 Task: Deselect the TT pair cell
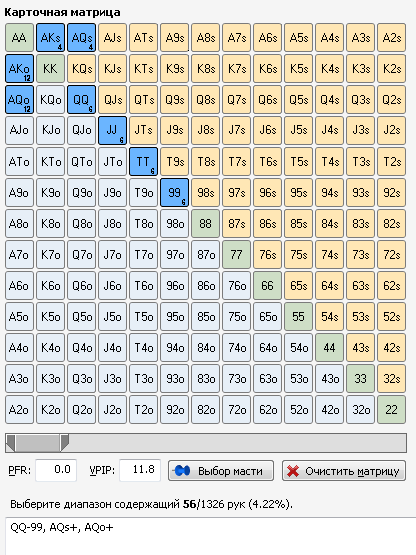[143, 161]
